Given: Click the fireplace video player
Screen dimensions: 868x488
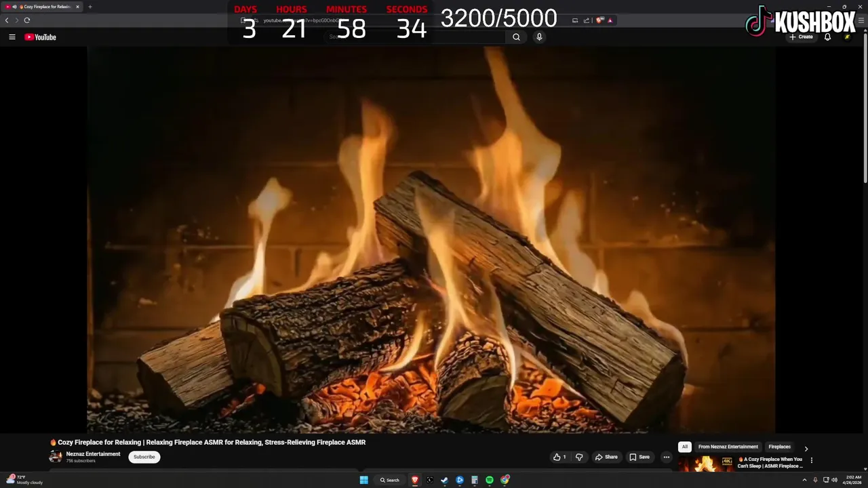Looking at the screenshot, I should [x=431, y=240].
